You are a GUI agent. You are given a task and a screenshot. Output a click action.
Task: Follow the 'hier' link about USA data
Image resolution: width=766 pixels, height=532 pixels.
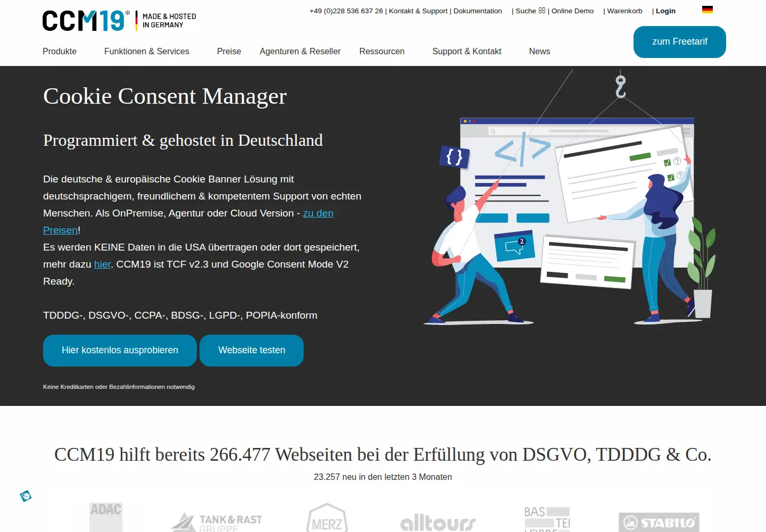point(102,264)
